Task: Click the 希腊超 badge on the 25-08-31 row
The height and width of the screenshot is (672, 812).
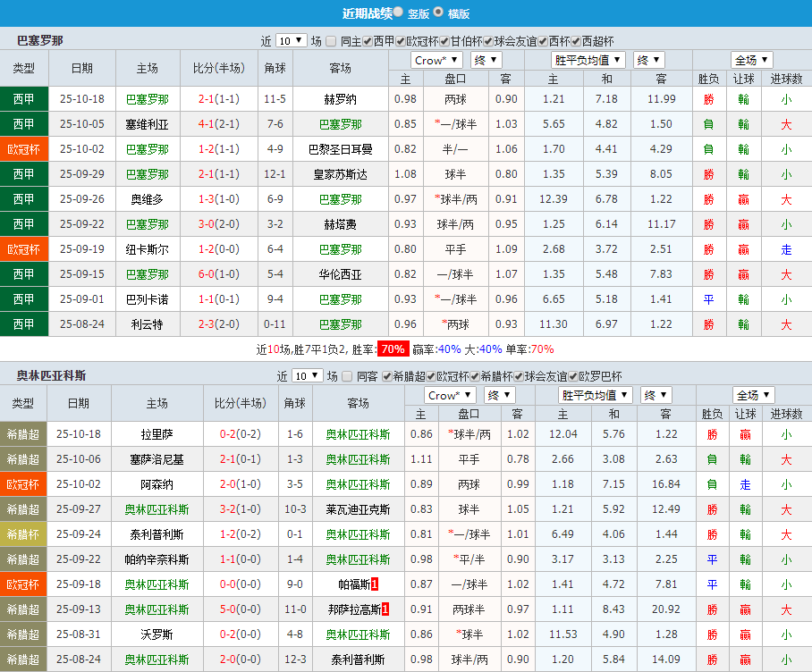Action: [x=24, y=634]
